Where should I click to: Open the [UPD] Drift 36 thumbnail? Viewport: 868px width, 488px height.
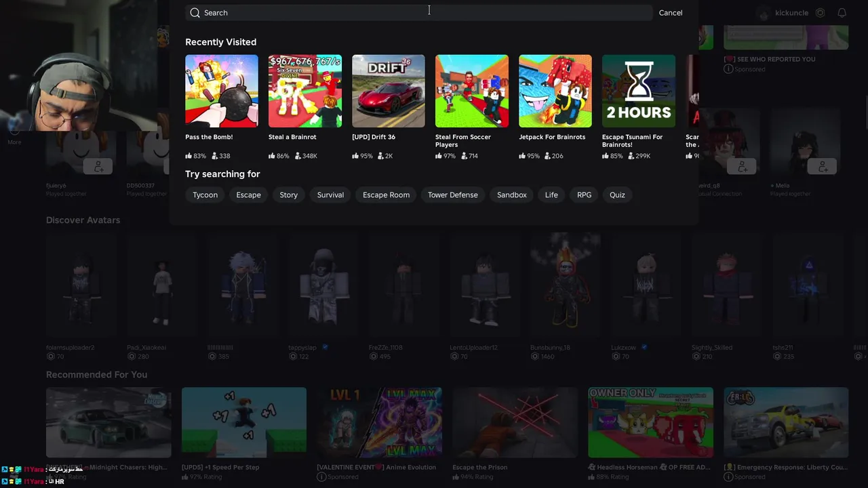(389, 91)
